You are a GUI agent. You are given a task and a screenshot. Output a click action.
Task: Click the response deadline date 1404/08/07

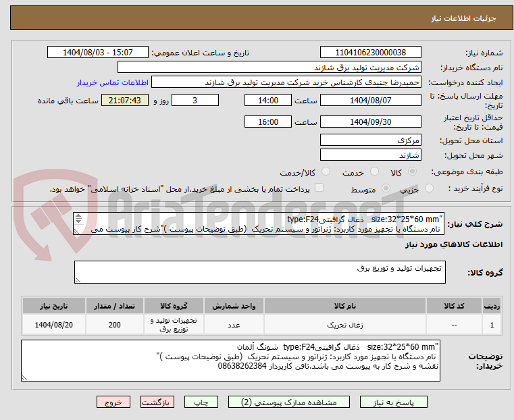[370, 100]
